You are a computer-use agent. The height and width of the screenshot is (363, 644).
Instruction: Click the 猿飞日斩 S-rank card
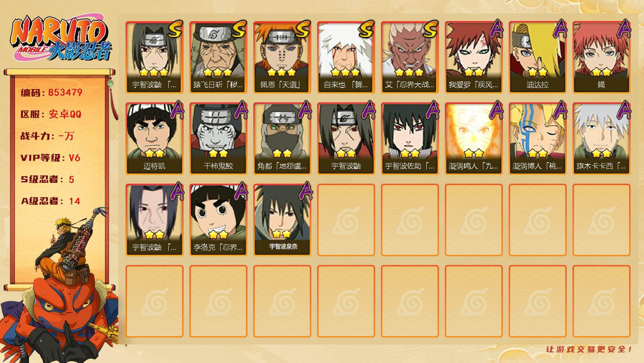[218, 57]
